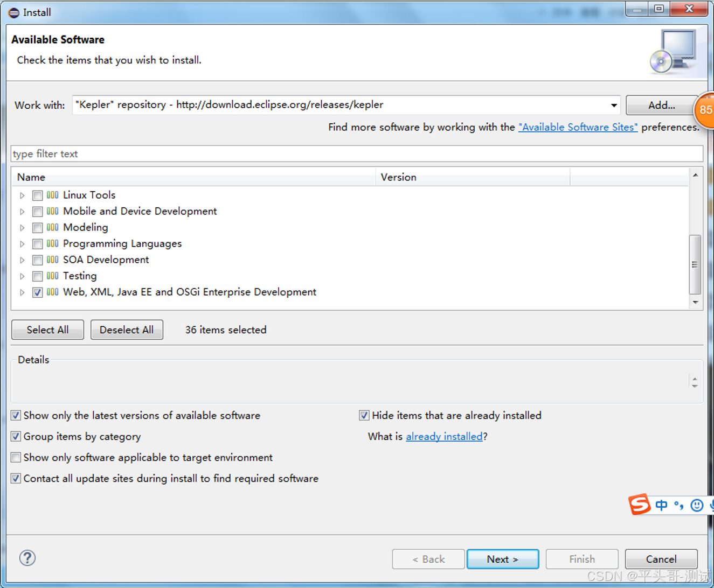
Task: Open the Sogou emoji smiley icon
Action: [x=697, y=505]
